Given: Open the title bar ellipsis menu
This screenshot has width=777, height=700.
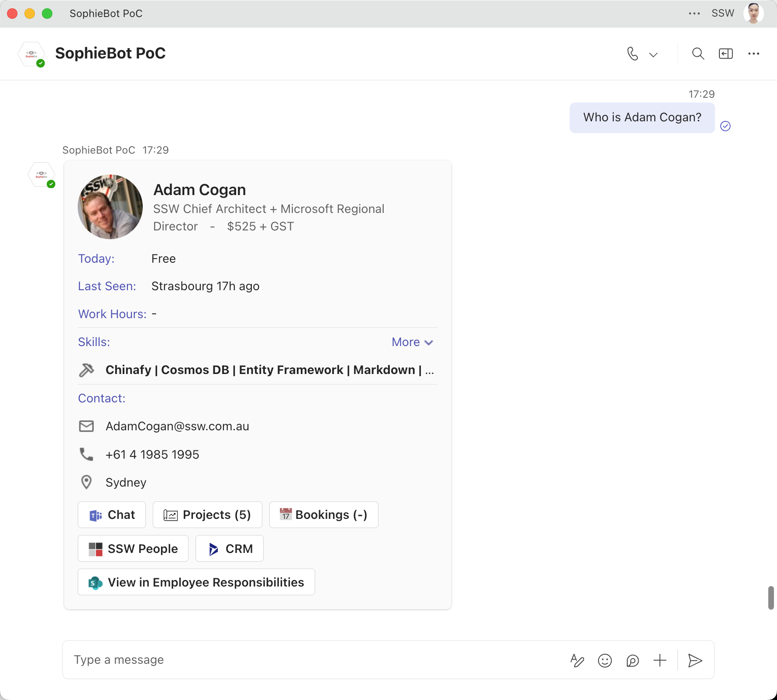Looking at the screenshot, I should (694, 14).
